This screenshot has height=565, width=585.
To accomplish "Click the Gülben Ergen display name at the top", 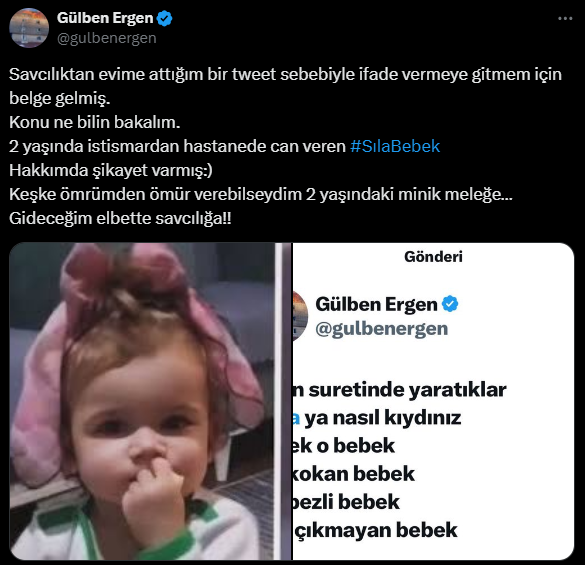I will pyautogui.click(x=105, y=18).
